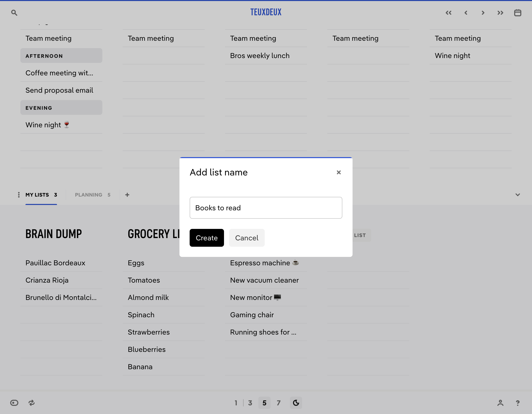Switch to the My Lists tab
Screen dimensions: 532x414
tap(41, 195)
